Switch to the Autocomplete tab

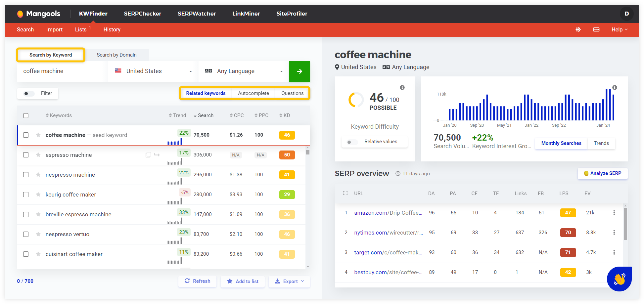(253, 93)
